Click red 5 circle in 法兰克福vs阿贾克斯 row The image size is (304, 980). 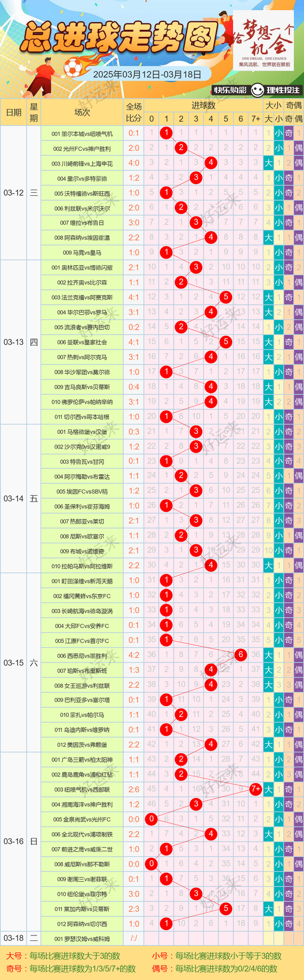tap(226, 297)
